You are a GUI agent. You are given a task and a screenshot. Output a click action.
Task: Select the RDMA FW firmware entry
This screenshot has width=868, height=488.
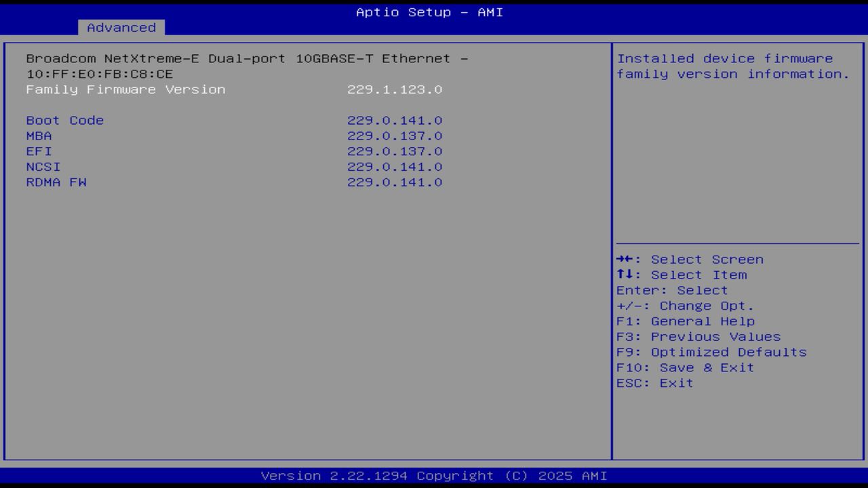[x=56, y=182]
